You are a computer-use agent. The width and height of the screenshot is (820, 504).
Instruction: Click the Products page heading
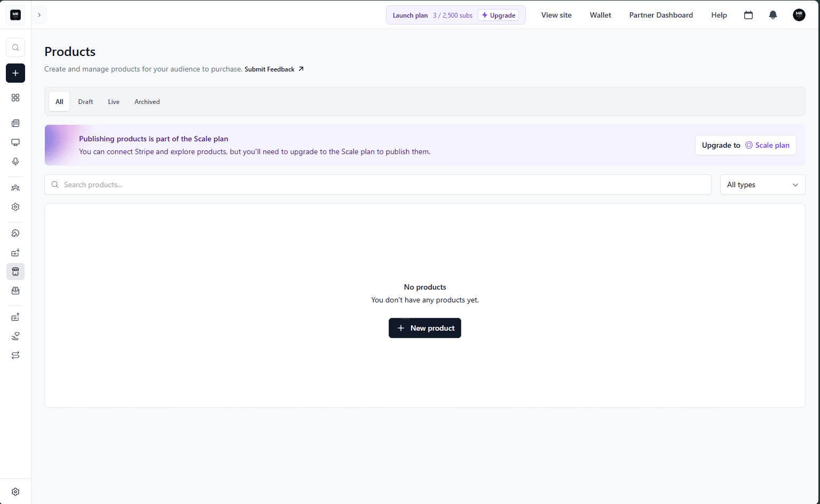point(70,52)
